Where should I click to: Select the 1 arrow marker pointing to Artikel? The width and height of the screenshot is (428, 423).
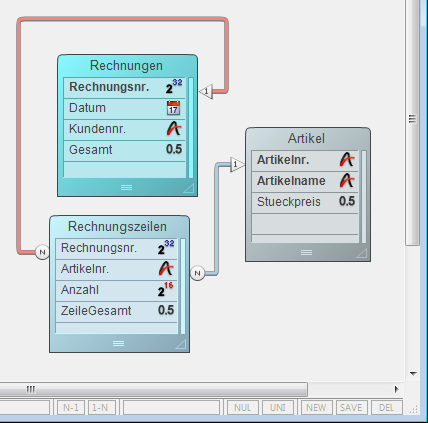point(237,164)
